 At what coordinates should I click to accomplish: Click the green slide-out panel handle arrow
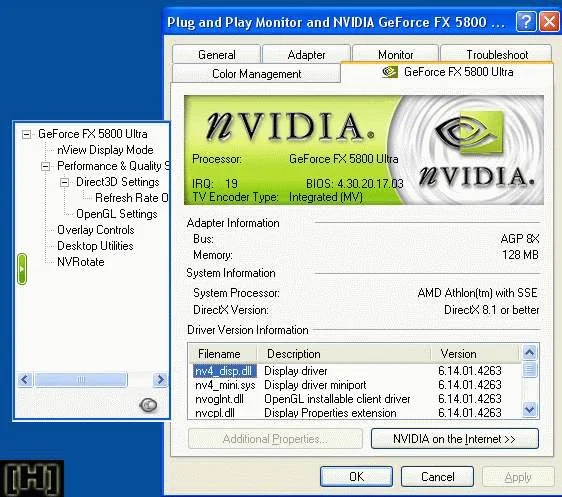(22, 269)
